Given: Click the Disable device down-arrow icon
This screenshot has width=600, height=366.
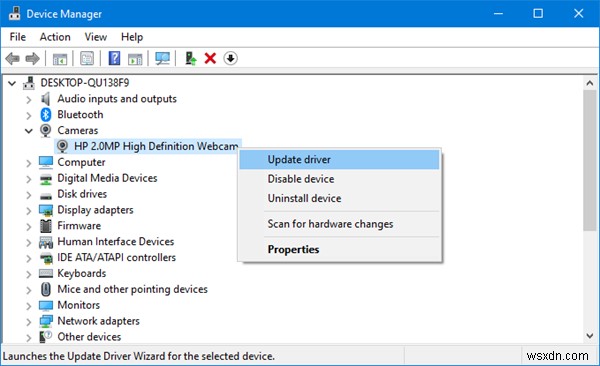Looking at the screenshot, I should 230,59.
